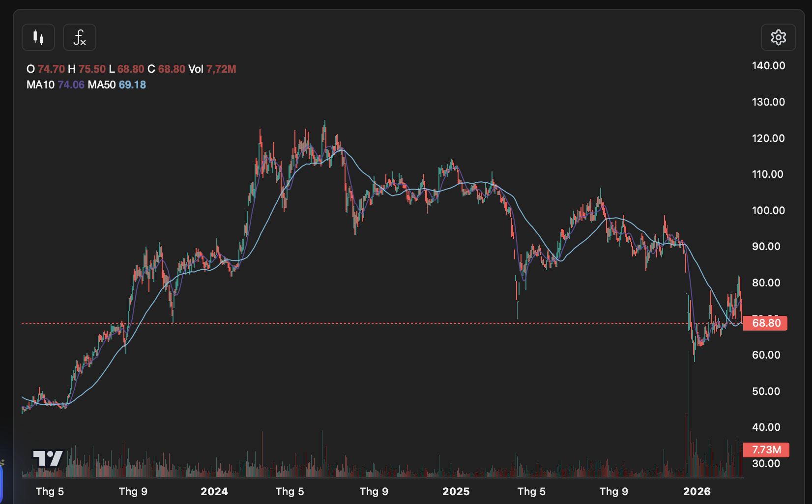Click the 30.00 price scale label
The height and width of the screenshot is (504, 812).
click(x=766, y=464)
